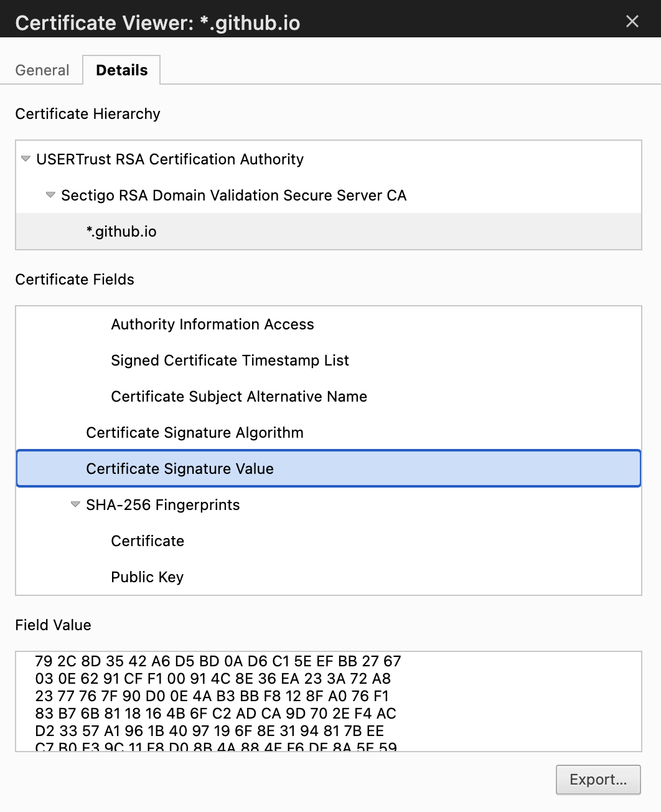
Task: Select *.github.io in certificate hierarchy
Action: (x=329, y=232)
